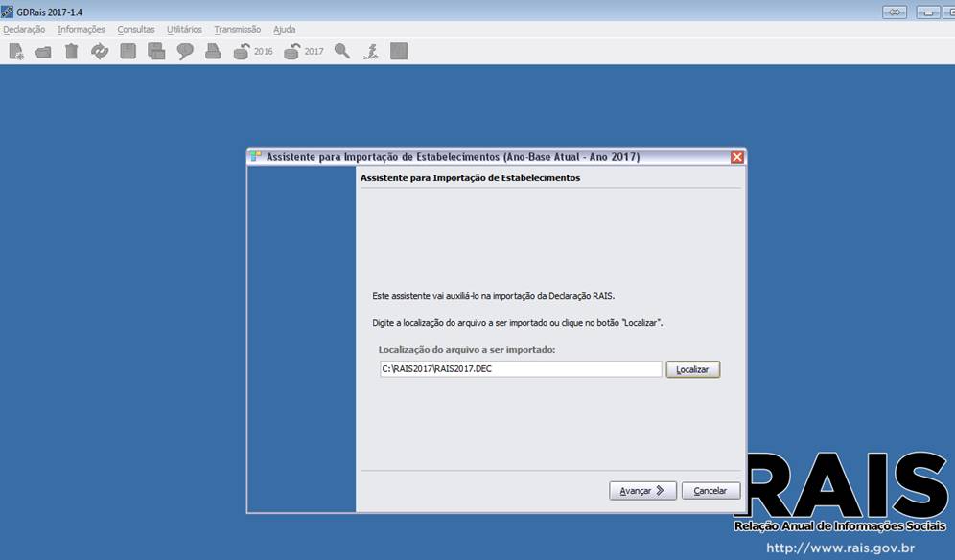
Task: Click the magnifying glass search icon
Action: 342,51
